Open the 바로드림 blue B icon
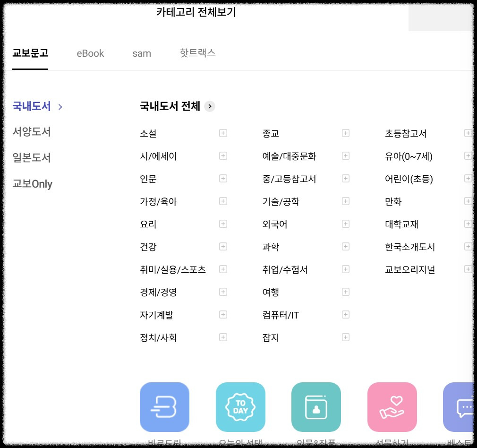Screen dimensions: 477x448 (164, 407)
